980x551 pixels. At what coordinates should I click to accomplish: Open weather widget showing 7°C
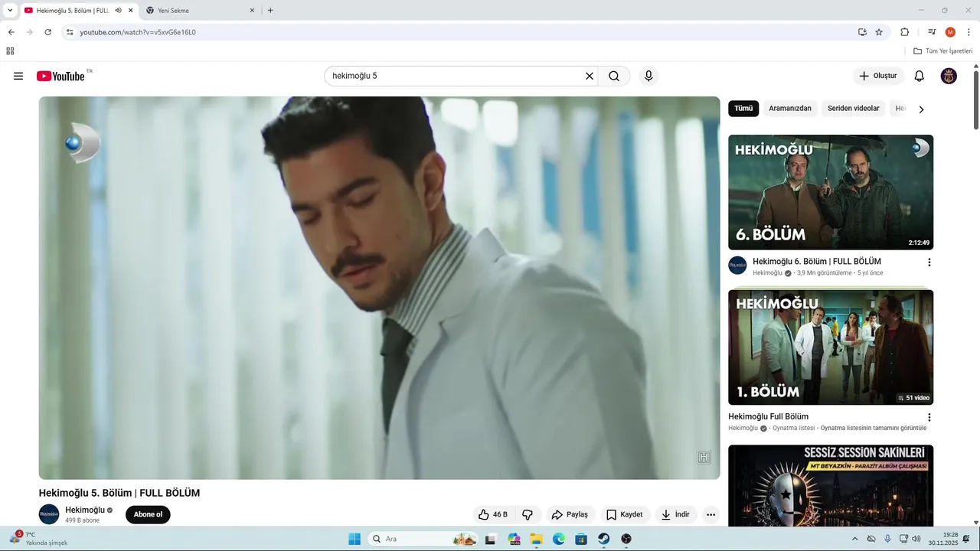(x=38, y=539)
